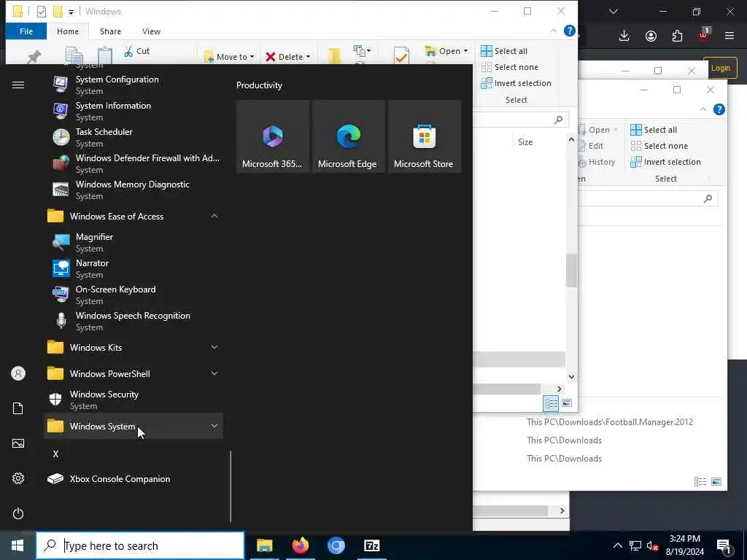Viewport: 747px width, 560px height.
Task: Open the browser hamburger menu
Action: click(x=729, y=36)
